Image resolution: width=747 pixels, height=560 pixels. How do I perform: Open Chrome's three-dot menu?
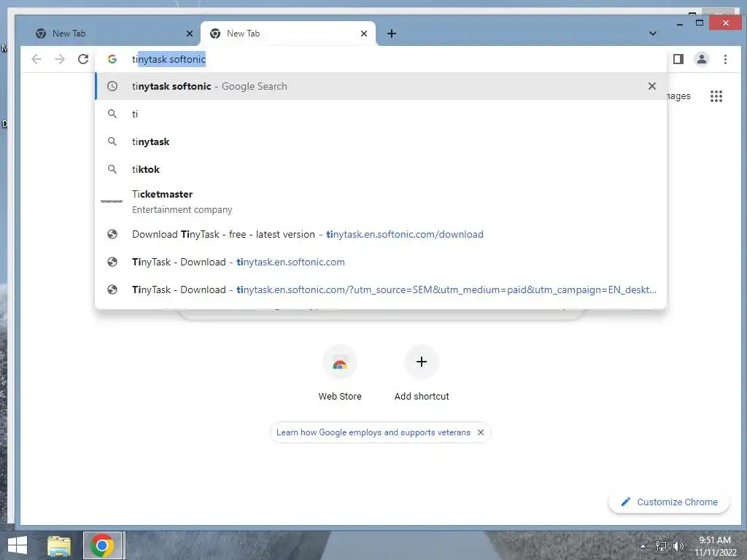pos(725,59)
